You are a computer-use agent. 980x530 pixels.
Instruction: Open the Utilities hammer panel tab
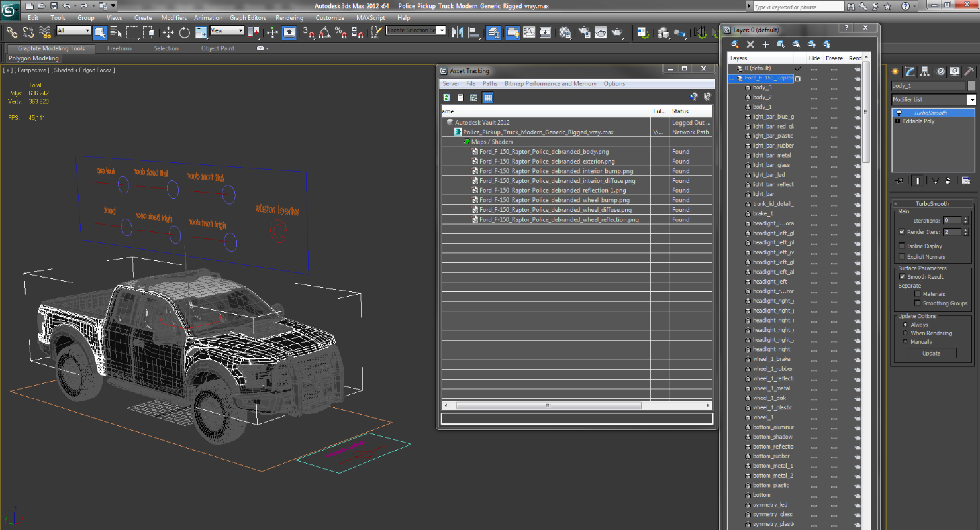(969, 72)
